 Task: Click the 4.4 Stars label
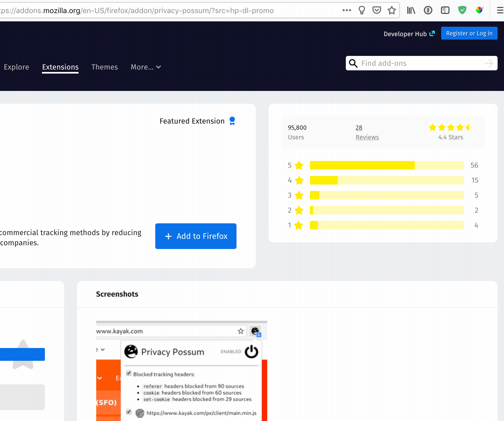pos(451,137)
